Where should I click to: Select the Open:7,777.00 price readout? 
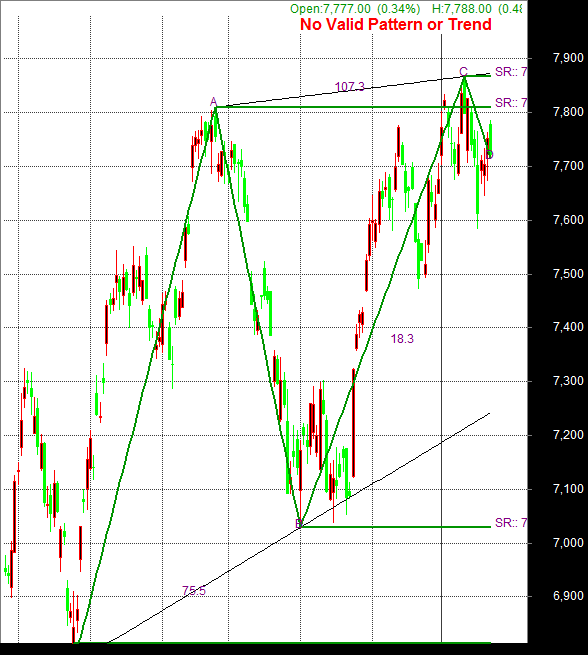click(355, 8)
